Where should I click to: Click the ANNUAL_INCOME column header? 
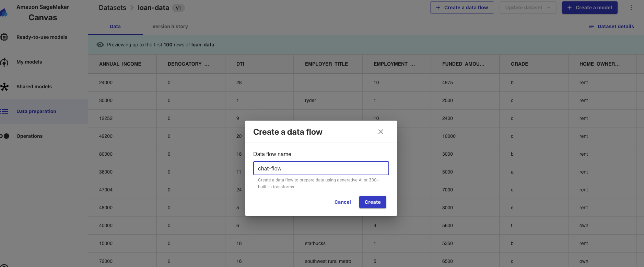[x=120, y=64]
